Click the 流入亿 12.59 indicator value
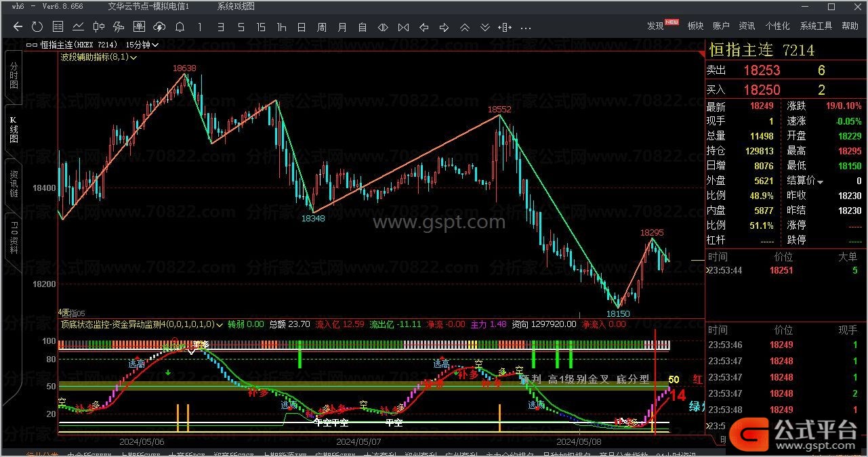 pos(340,324)
